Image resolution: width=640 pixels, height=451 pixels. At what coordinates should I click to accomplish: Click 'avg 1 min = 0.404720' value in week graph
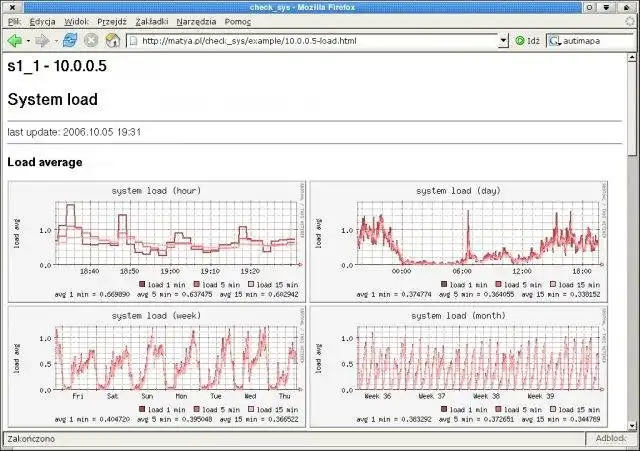pyautogui.click(x=92, y=419)
